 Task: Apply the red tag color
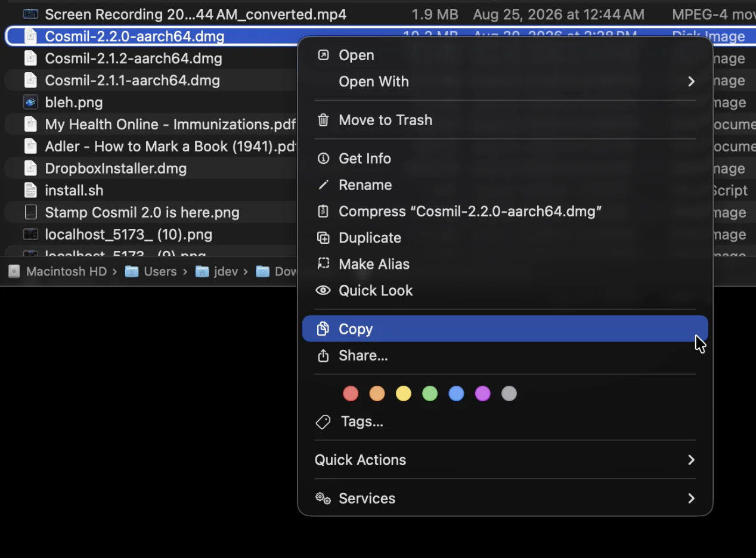[x=351, y=393]
